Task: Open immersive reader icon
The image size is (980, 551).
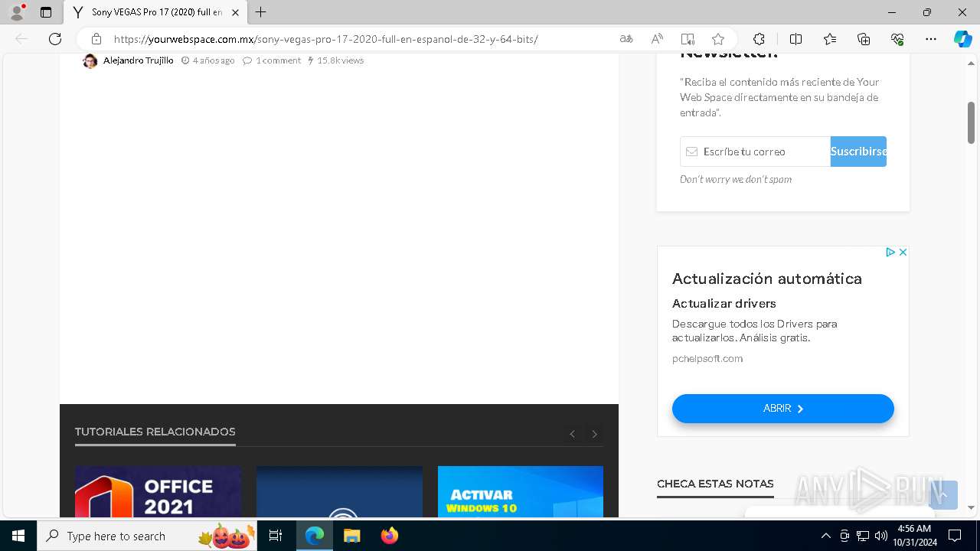Action: coord(688,39)
